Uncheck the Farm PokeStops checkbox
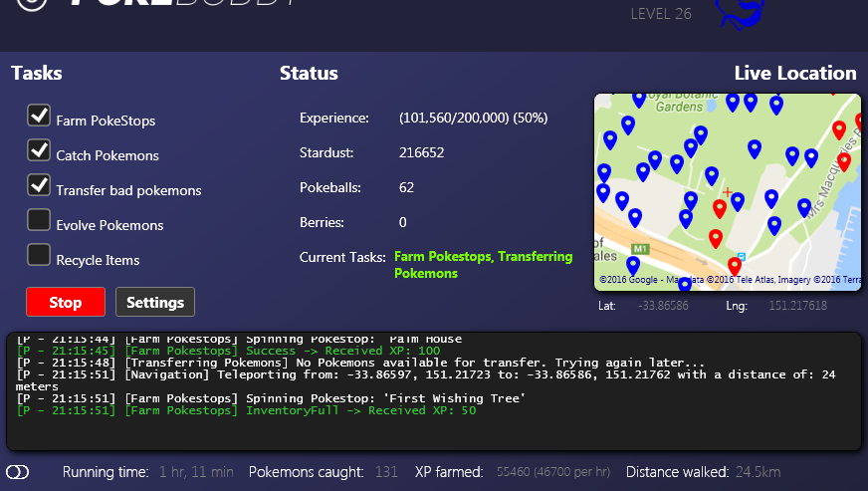This screenshot has height=491, width=868. coord(39,116)
